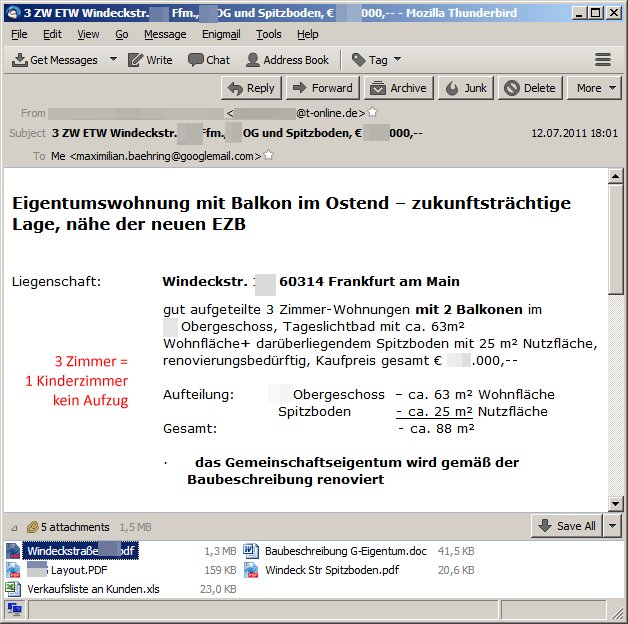Archive this email message
628x624 pixels.
click(398, 88)
